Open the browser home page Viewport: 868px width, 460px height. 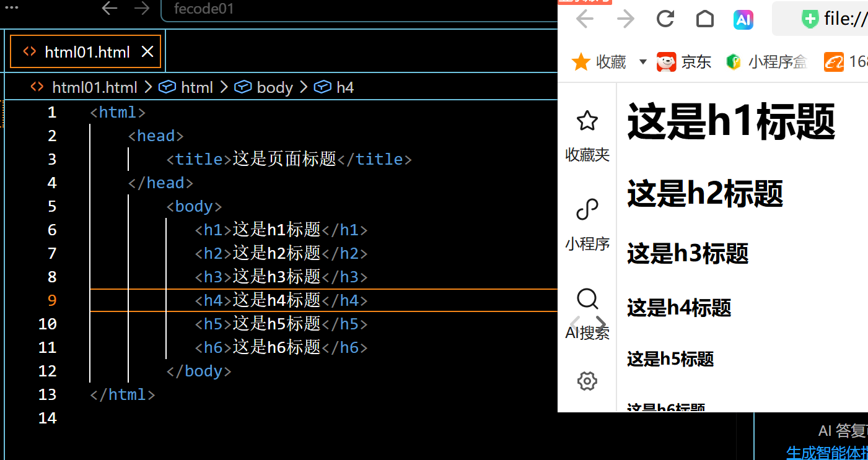click(x=705, y=19)
